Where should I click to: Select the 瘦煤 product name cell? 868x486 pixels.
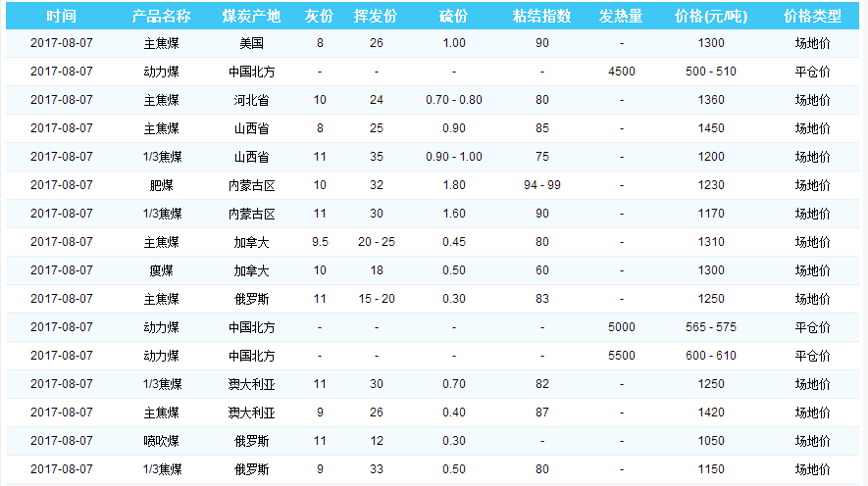point(161,270)
